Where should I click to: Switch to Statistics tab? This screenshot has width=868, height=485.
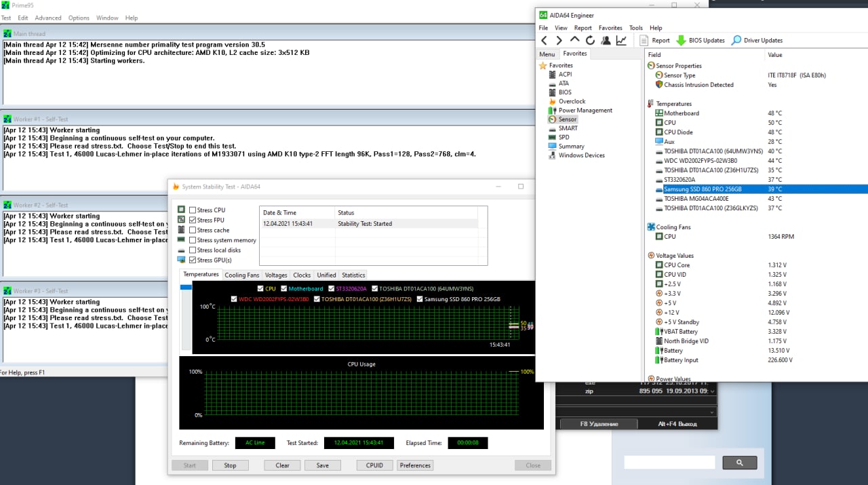(353, 275)
